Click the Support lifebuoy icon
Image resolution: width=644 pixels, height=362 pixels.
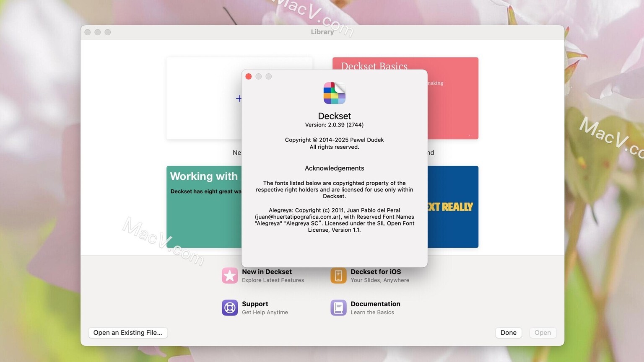click(x=230, y=308)
